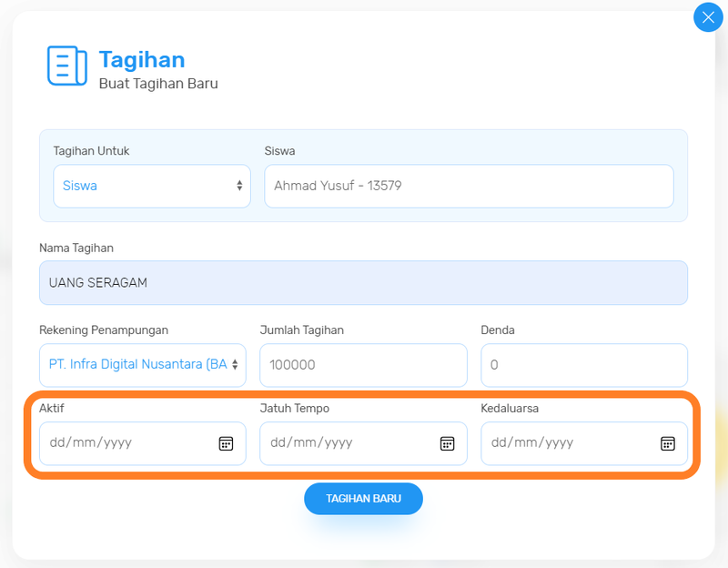The width and height of the screenshot is (728, 568).
Task: Open the Rekening Penampungan dropdown
Action: click(143, 365)
